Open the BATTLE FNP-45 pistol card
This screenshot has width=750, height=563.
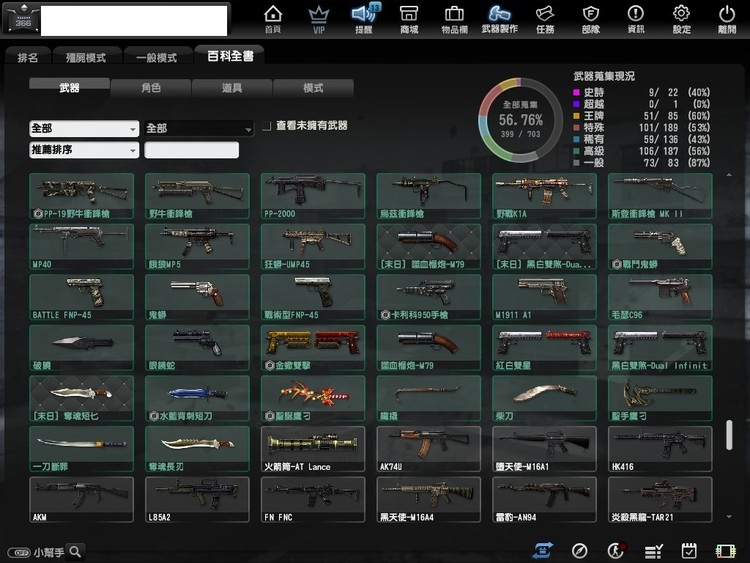pos(81,297)
